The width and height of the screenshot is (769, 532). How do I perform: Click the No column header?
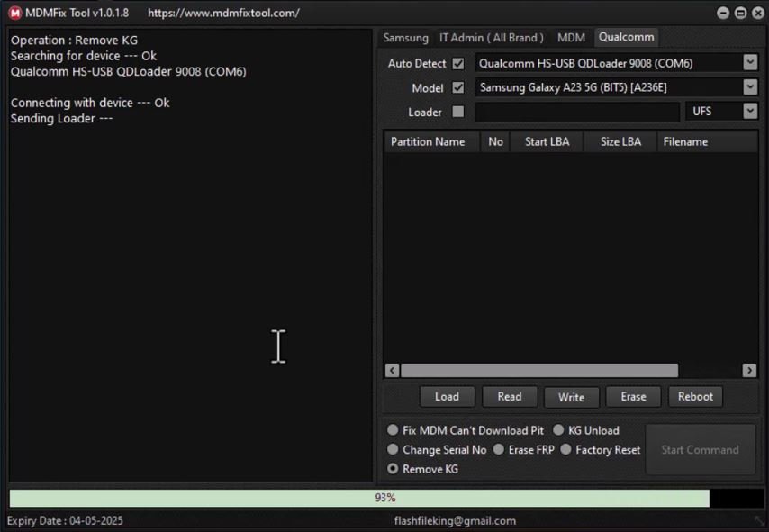495,141
